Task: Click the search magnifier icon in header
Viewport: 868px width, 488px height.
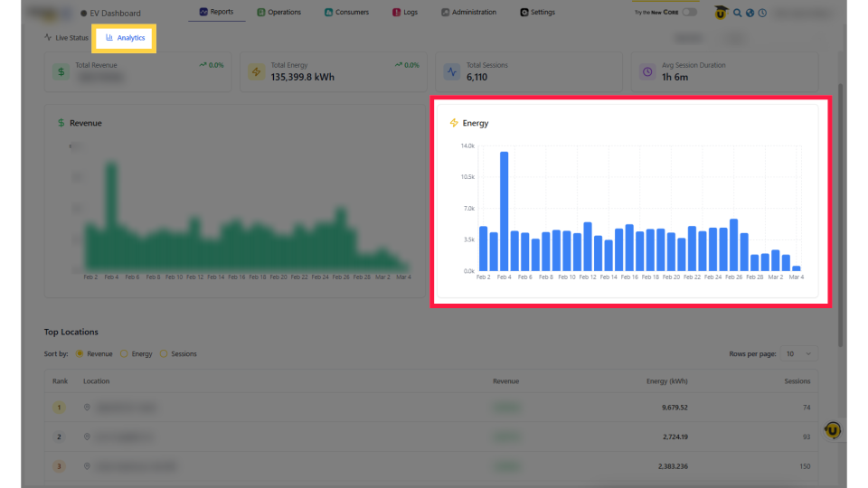Action: [x=738, y=13]
